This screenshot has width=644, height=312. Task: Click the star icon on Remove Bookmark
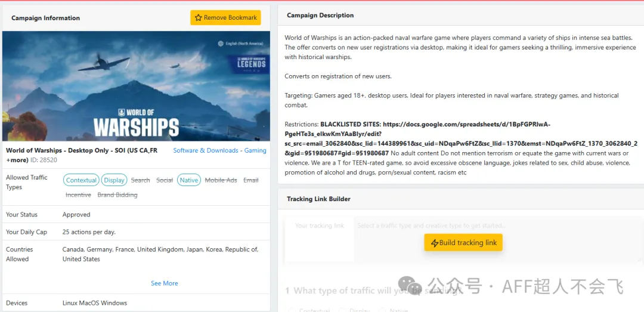click(x=199, y=18)
